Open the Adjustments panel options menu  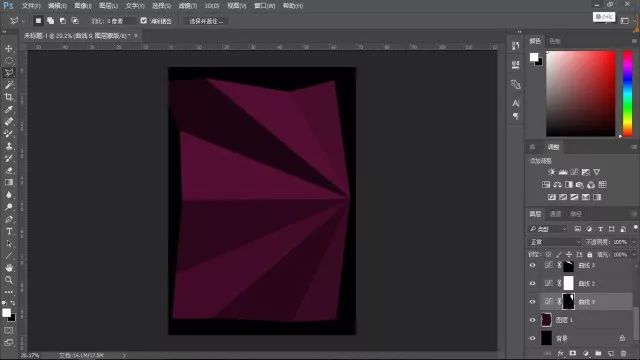click(x=634, y=147)
